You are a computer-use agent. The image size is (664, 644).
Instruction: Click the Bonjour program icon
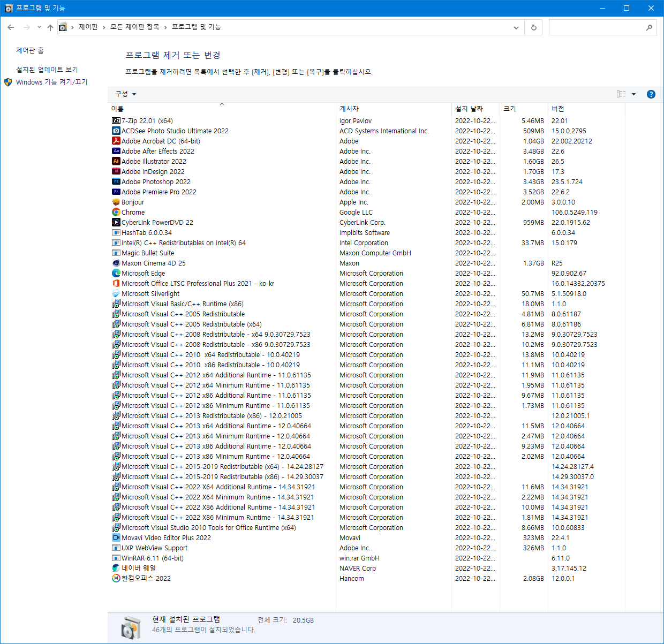(x=116, y=202)
